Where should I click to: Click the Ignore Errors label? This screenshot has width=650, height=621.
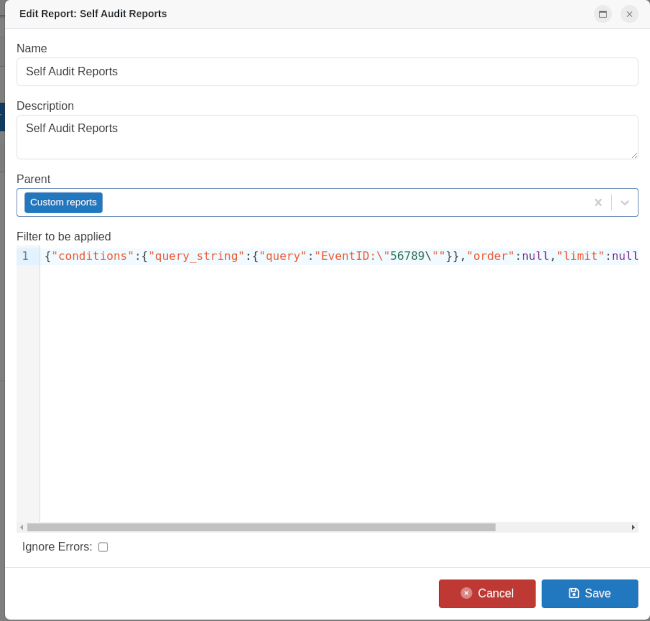click(57, 547)
